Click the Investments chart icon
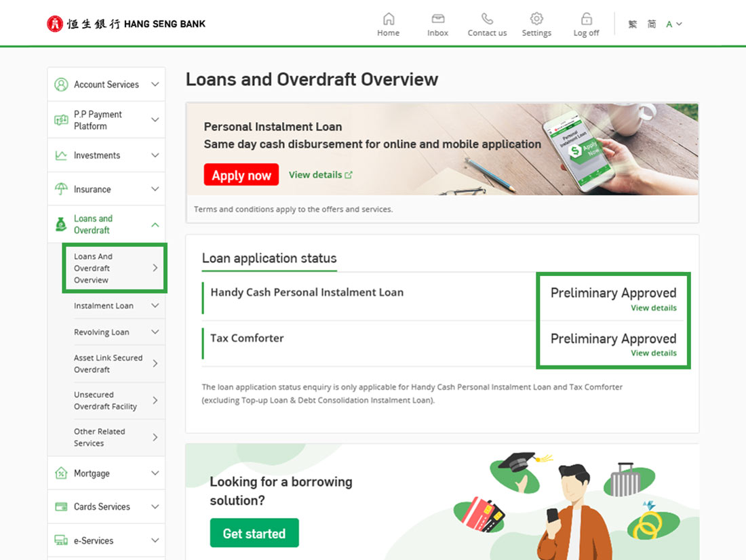 [x=61, y=155]
